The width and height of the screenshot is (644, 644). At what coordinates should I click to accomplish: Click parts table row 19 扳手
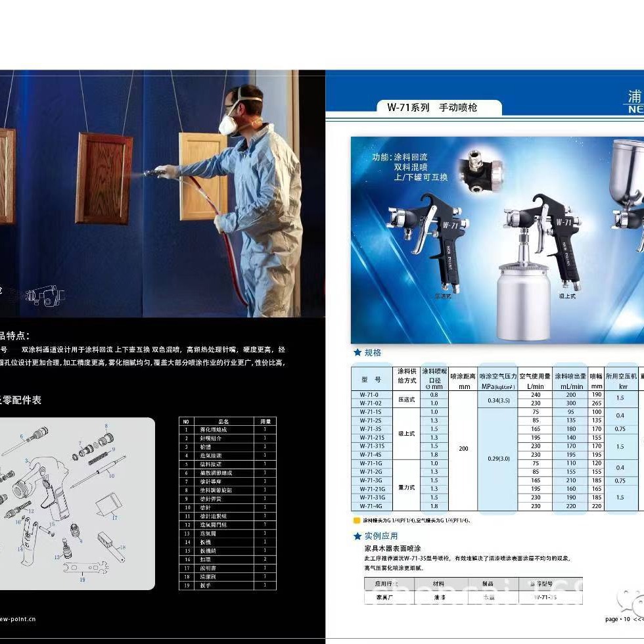click(x=227, y=586)
